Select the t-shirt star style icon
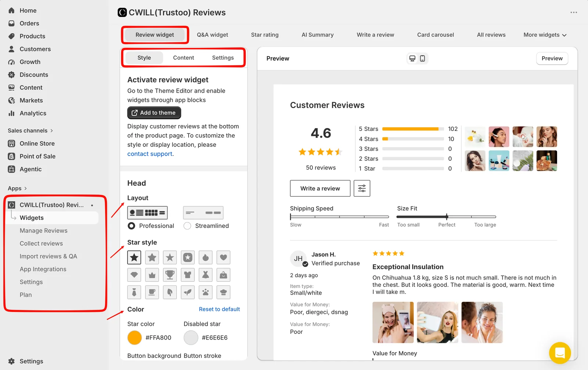This screenshot has height=370, width=588. (x=188, y=275)
